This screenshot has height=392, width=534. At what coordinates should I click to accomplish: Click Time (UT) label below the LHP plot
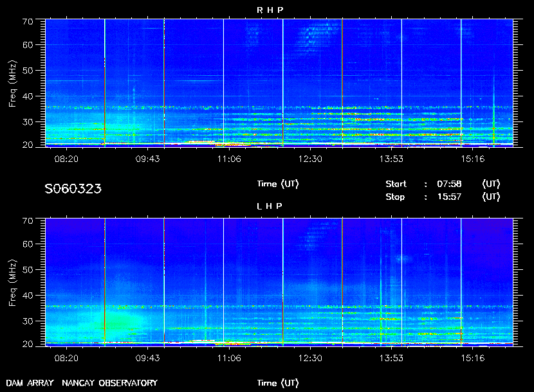pyautogui.click(x=278, y=383)
